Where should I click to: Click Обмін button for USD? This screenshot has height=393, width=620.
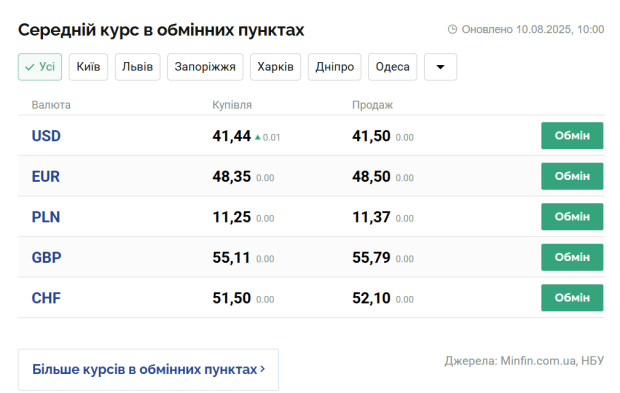tap(572, 136)
